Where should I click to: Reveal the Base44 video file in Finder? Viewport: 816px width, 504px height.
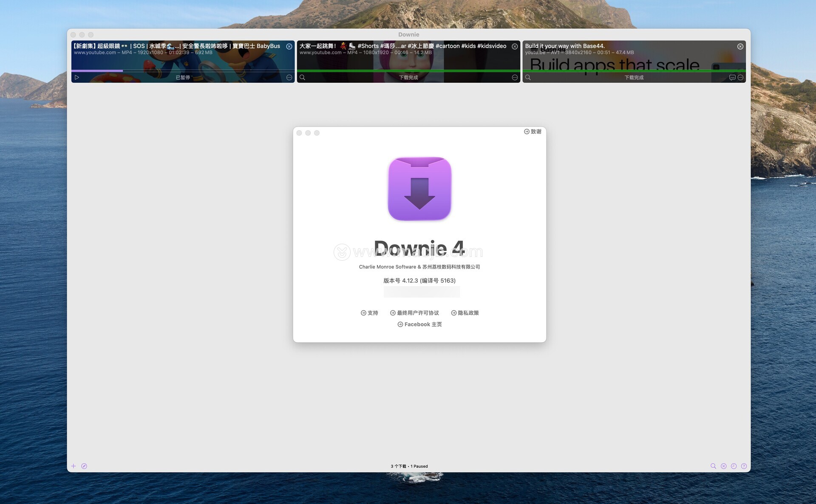(x=528, y=77)
